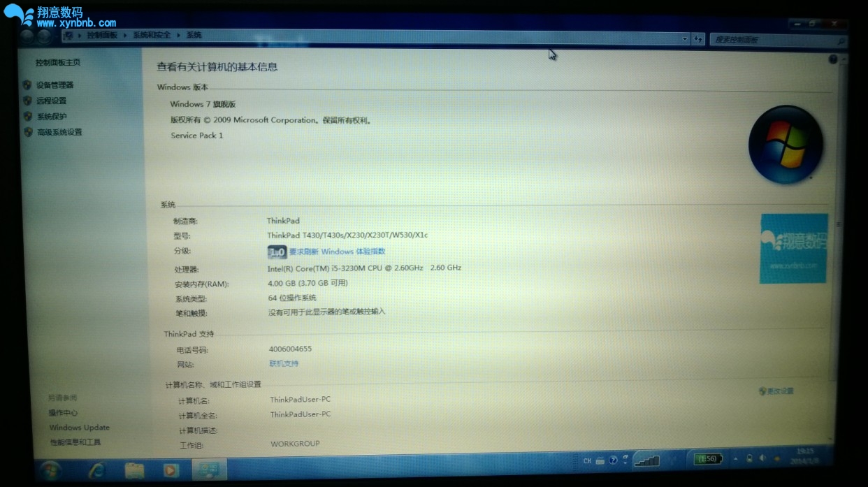Open Windows Update in the sidebar
The image size is (868, 487).
[x=79, y=428]
